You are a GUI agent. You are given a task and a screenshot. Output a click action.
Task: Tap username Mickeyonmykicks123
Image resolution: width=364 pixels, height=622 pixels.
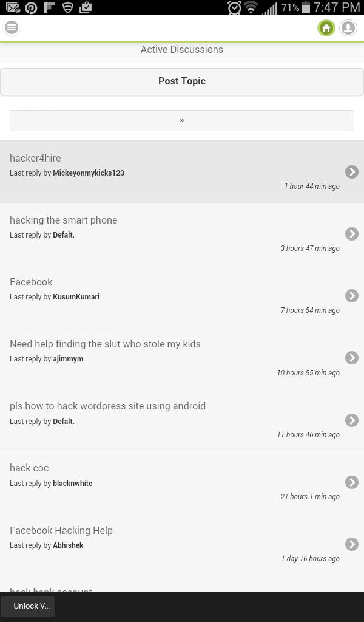point(89,173)
